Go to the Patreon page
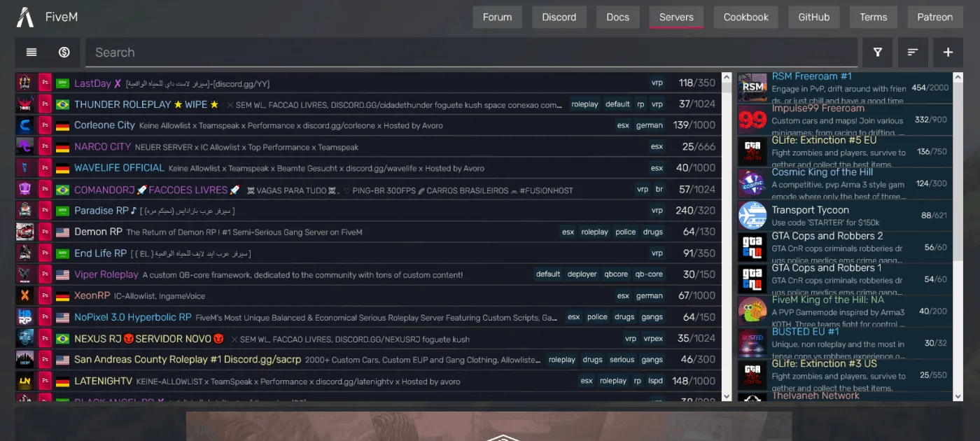980x441 pixels. coord(934,17)
